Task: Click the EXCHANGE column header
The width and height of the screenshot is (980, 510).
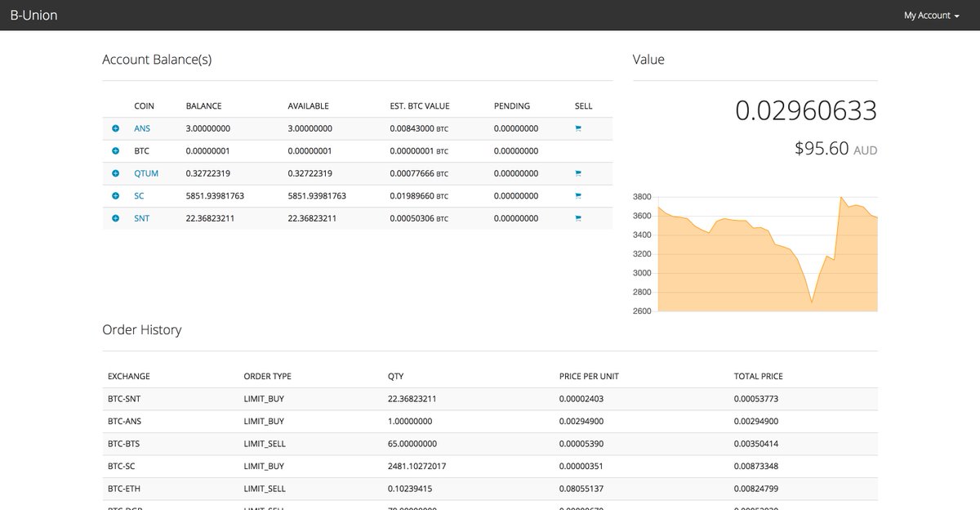Action: click(x=129, y=377)
